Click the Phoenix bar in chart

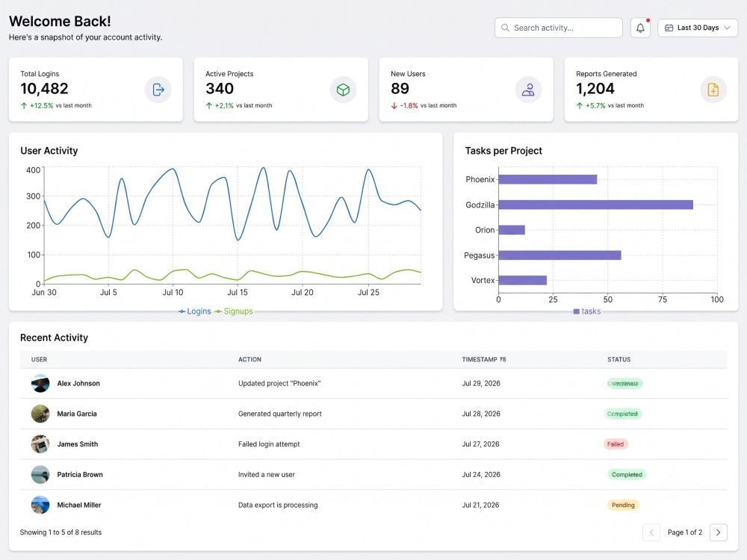(x=548, y=179)
